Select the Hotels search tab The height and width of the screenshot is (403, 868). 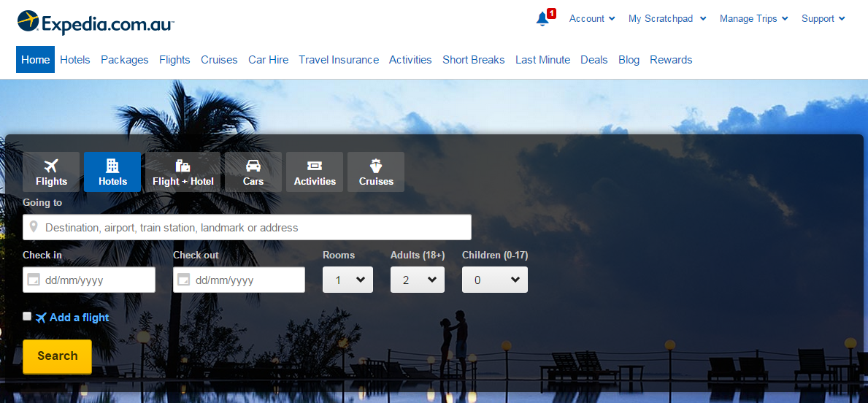[x=112, y=172]
